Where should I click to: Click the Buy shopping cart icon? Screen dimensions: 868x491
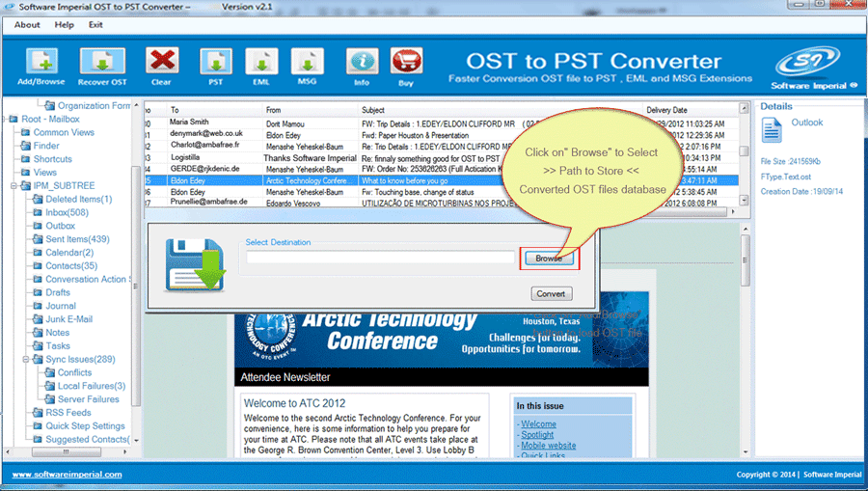[x=406, y=62]
